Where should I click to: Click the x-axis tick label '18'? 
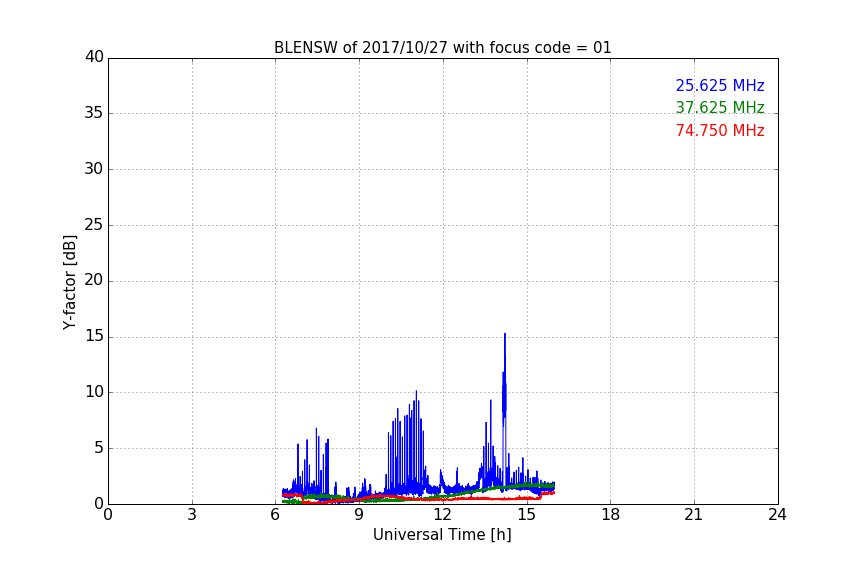[x=610, y=515]
